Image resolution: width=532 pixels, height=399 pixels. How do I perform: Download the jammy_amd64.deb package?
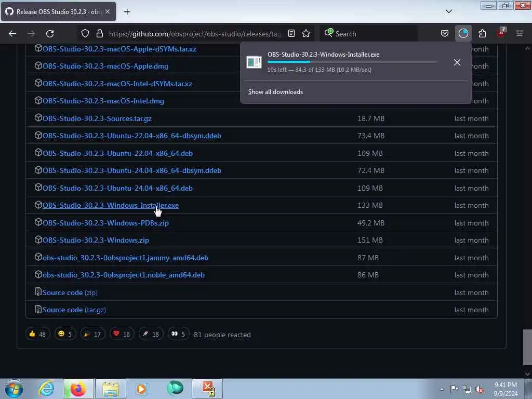point(125,258)
